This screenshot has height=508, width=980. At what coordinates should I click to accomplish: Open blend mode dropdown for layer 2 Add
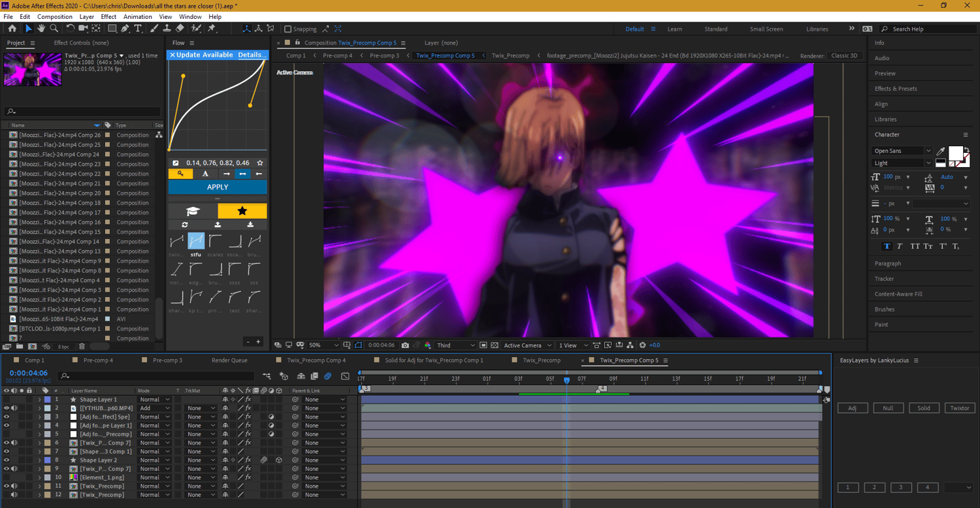coord(154,408)
